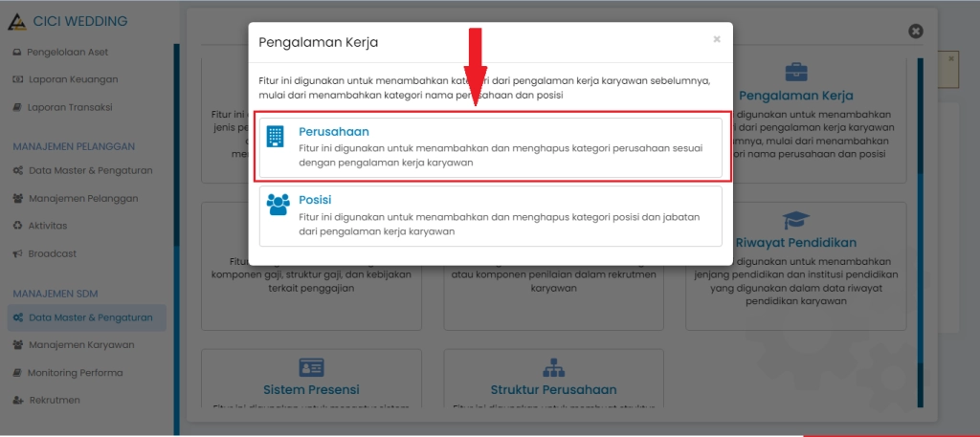This screenshot has width=980, height=437.
Task: Dismiss the yellow notification with its small x
Action: coord(951,58)
